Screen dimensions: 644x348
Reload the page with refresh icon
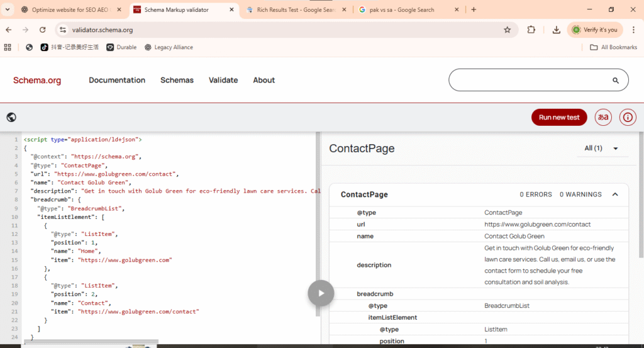pyautogui.click(x=42, y=30)
